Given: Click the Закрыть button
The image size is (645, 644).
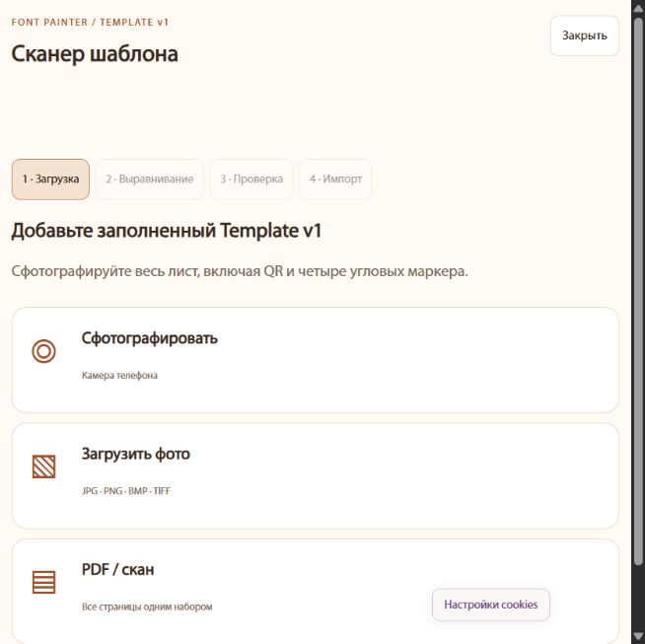Looking at the screenshot, I should [x=585, y=36].
